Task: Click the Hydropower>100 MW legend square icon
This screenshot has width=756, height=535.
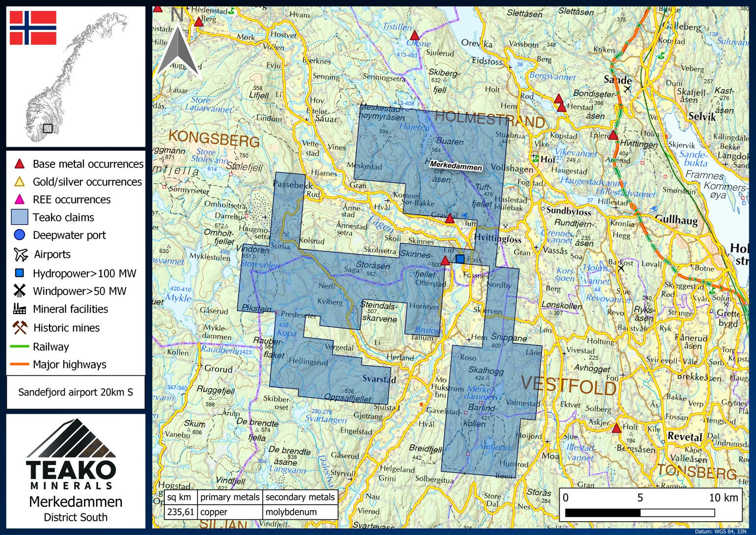Action: [x=20, y=273]
